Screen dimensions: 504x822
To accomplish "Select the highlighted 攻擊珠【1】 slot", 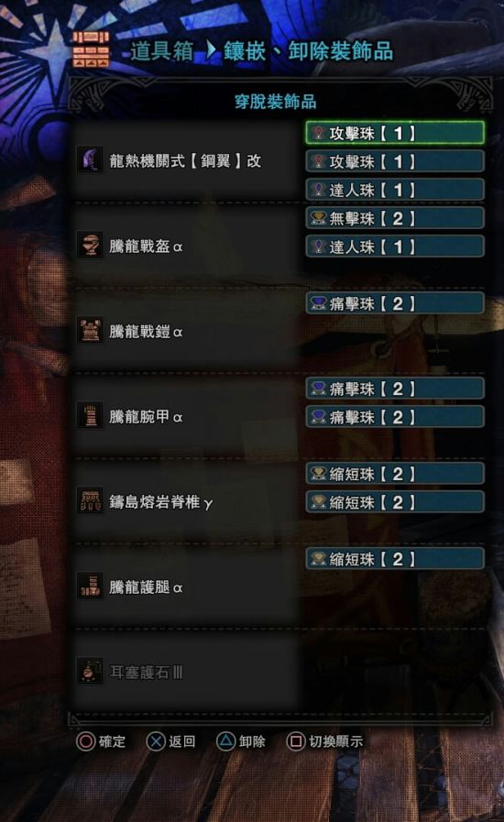I will pos(394,133).
